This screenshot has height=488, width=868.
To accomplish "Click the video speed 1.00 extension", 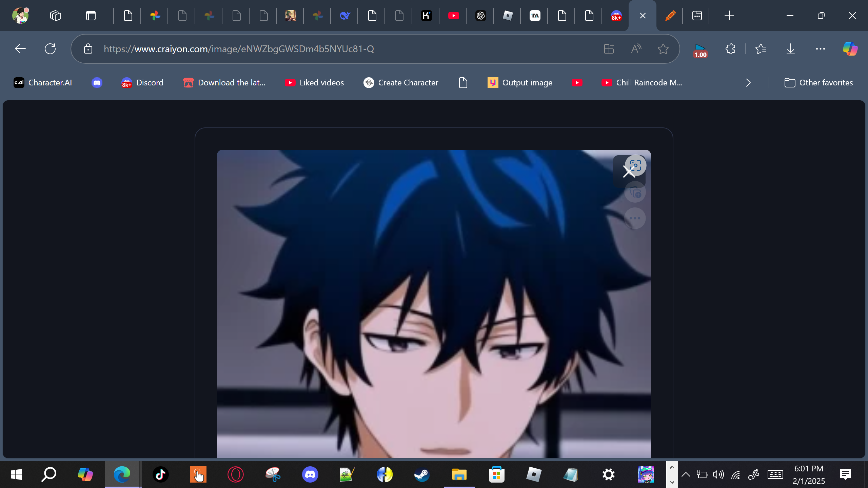I will (700, 50).
